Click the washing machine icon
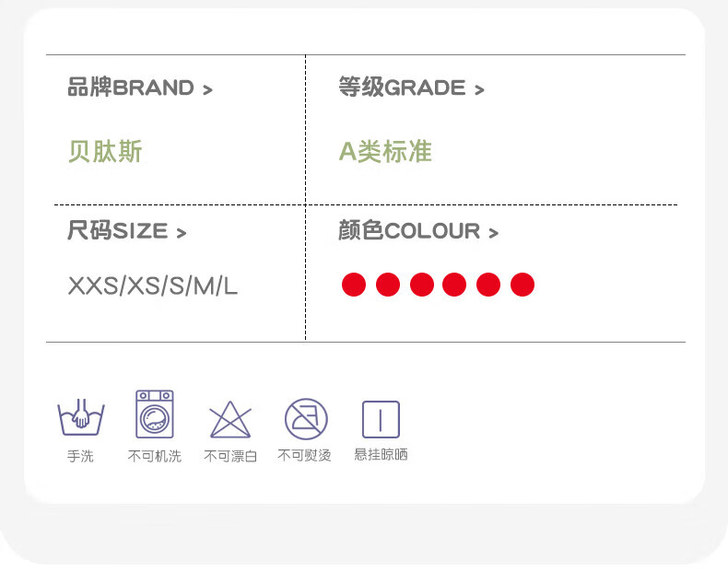 click(155, 414)
